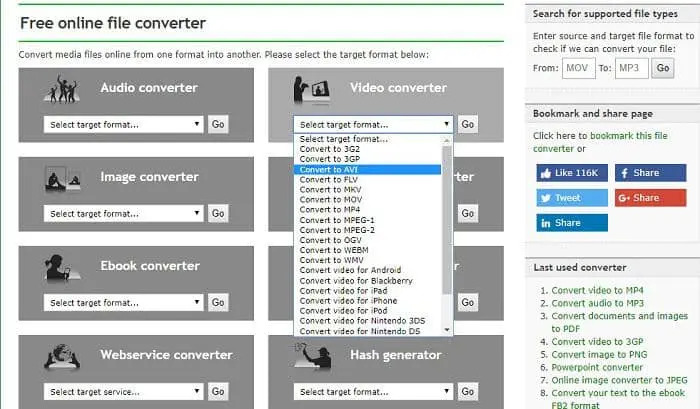Image resolution: width=700 pixels, height=409 pixels.
Task: Click the video format list scrollbar
Action: click(447, 200)
